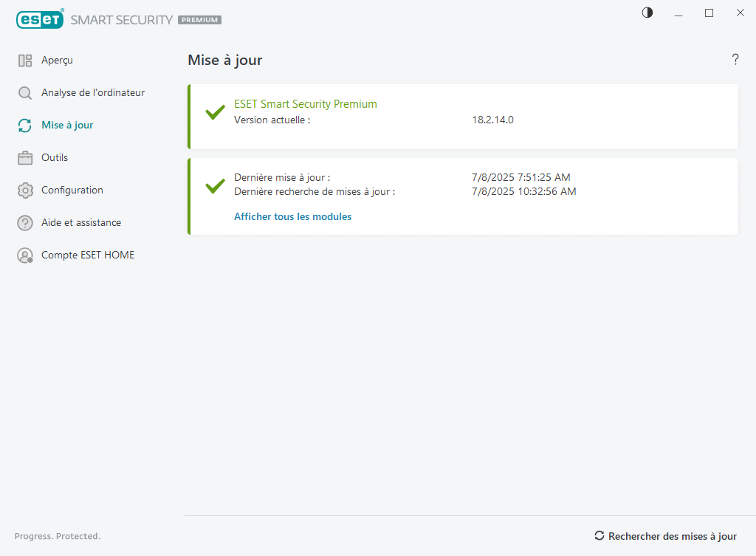Go to the Configuration menu label
The height and width of the screenshot is (556, 756).
(72, 190)
